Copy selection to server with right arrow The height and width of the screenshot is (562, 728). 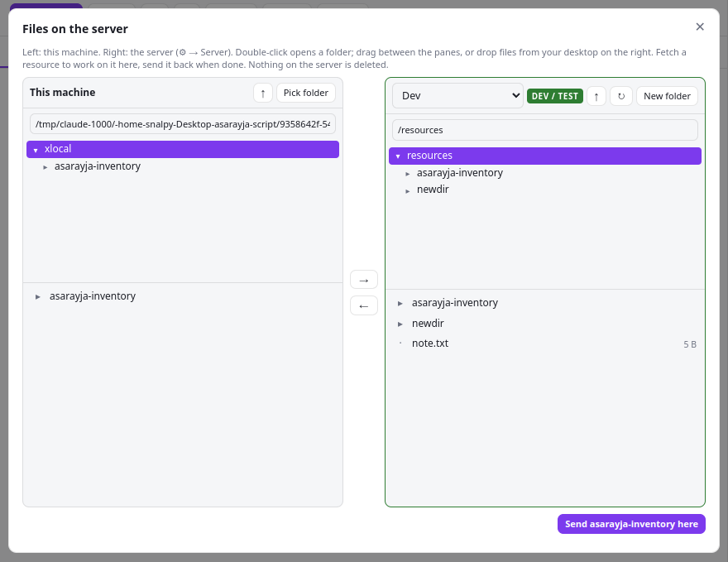click(x=364, y=280)
